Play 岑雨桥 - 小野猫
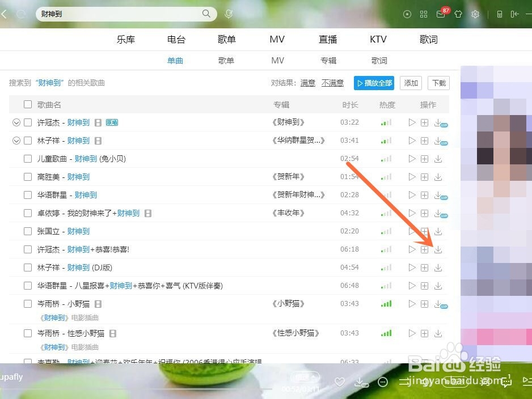This screenshot has height=399, width=532. (412, 304)
